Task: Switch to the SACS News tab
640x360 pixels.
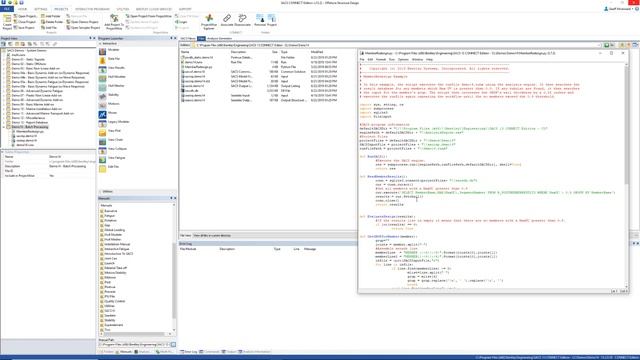Action: 188,39
